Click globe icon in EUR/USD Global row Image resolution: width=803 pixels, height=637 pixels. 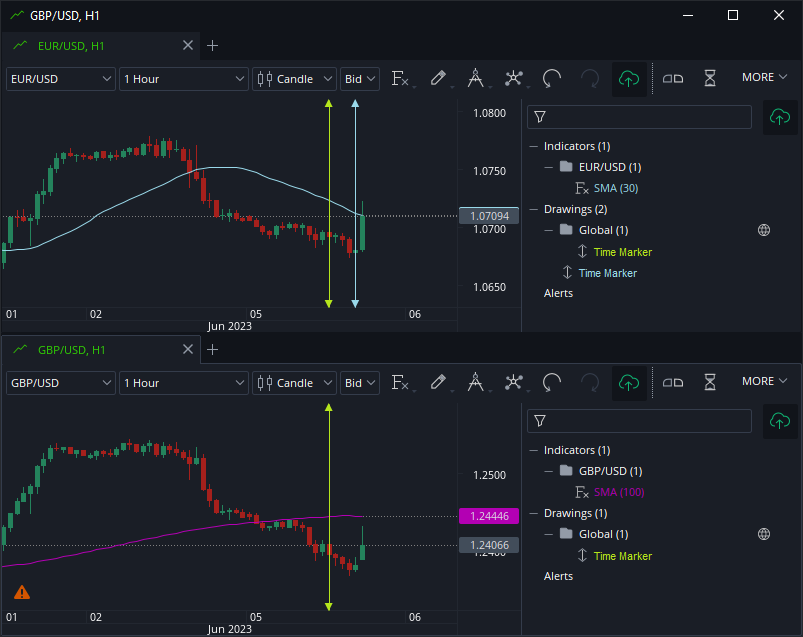[x=764, y=230]
